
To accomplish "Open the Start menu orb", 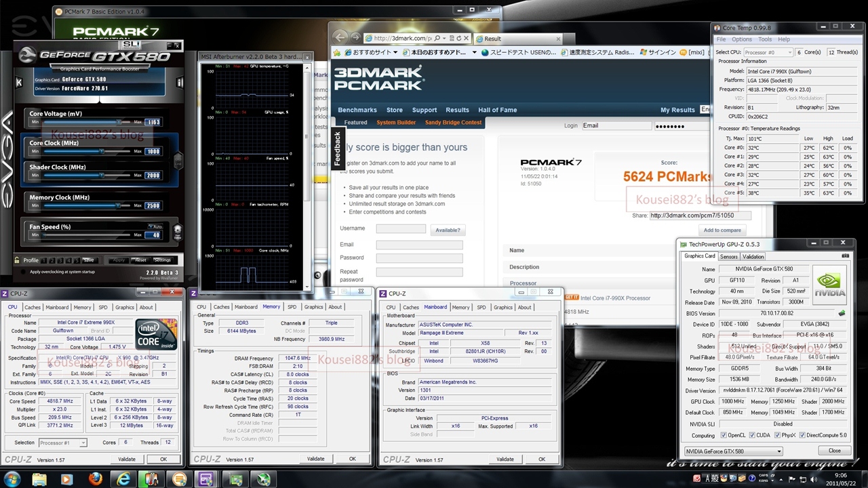I will (12, 479).
